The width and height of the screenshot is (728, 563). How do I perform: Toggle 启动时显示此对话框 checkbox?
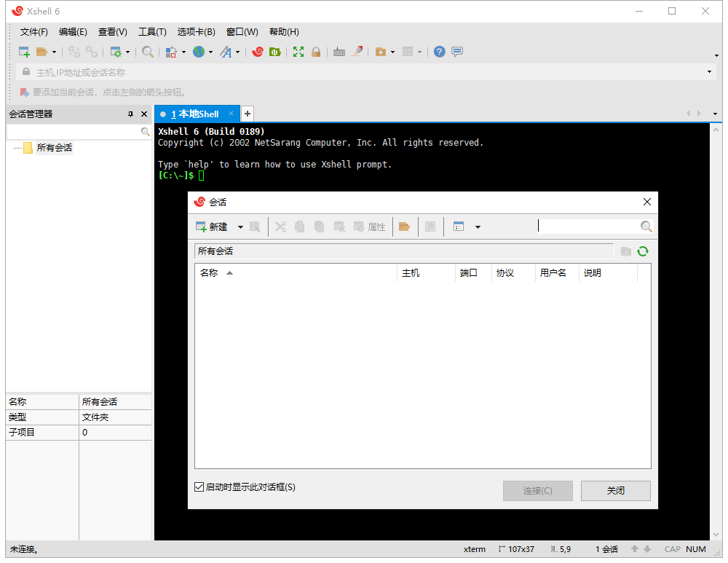pyautogui.click(x=199, y=487)
